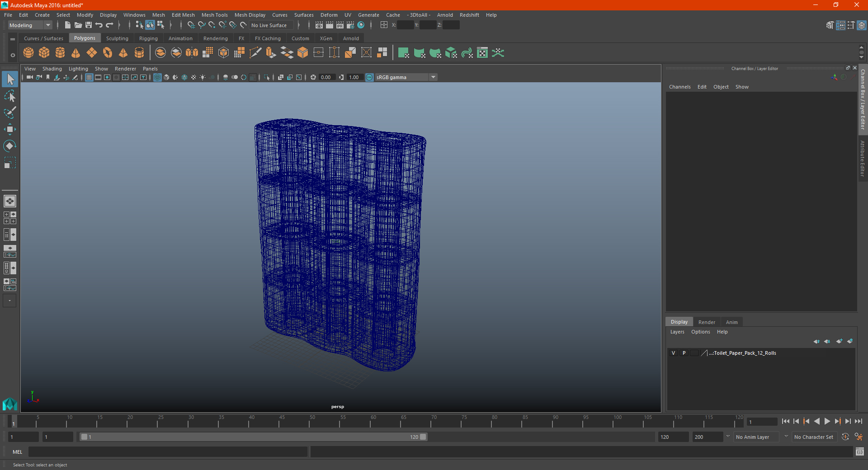Switch to the Sculpting shelf tab
Viewport: 868px width, 470px height.
[x=117, y=38]
